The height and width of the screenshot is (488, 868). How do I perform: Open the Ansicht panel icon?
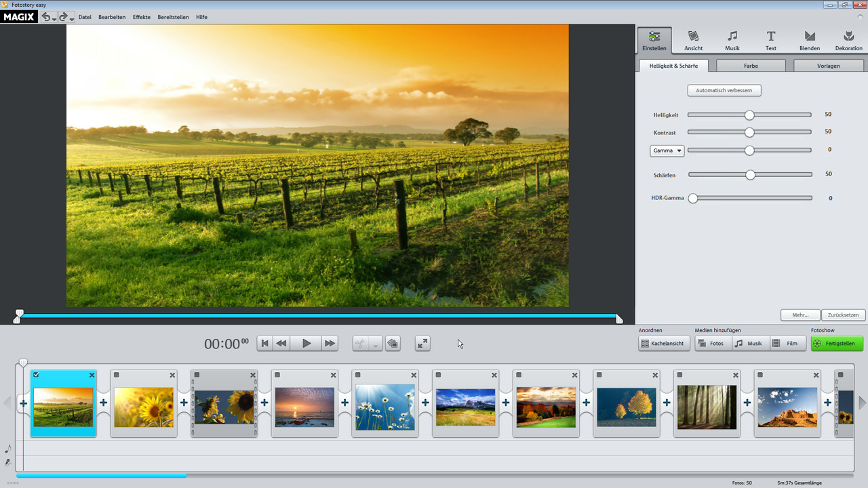[693, 40]
